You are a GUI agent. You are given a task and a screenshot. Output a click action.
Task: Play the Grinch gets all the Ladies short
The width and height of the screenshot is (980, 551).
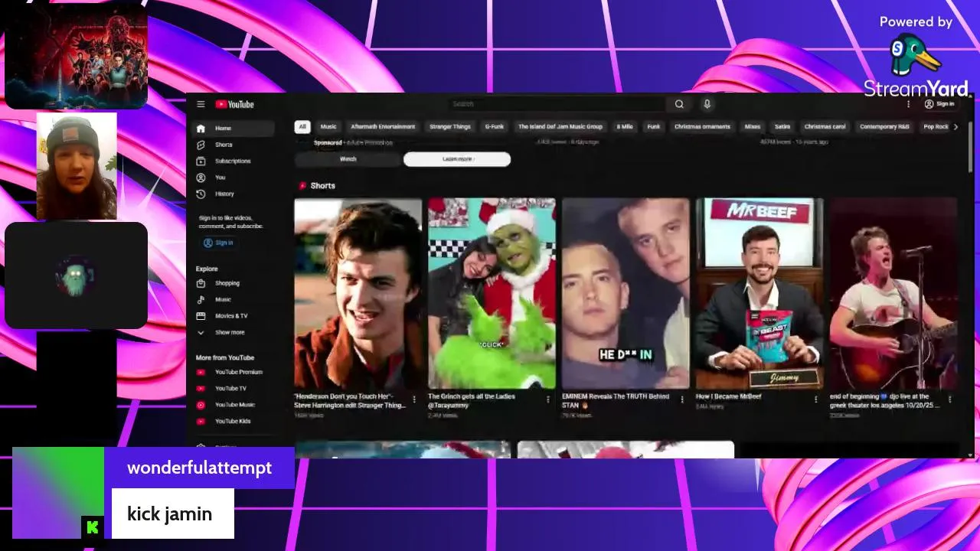(x=492, y=294)
